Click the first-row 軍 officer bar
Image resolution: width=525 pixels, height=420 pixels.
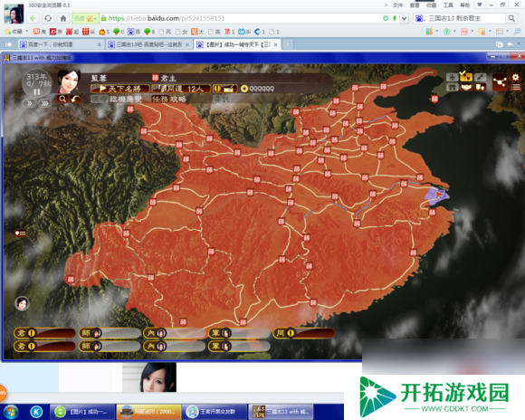(239, 333)
